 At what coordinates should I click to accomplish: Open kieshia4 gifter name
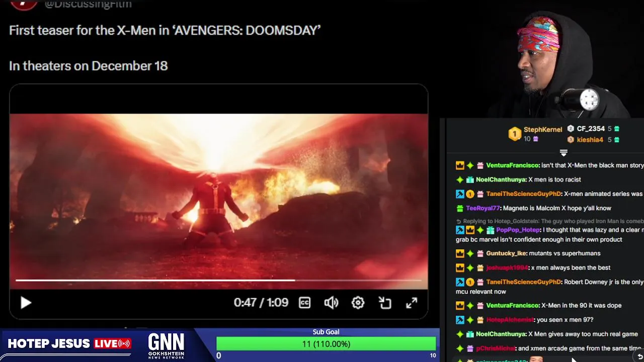click(590, 140)
